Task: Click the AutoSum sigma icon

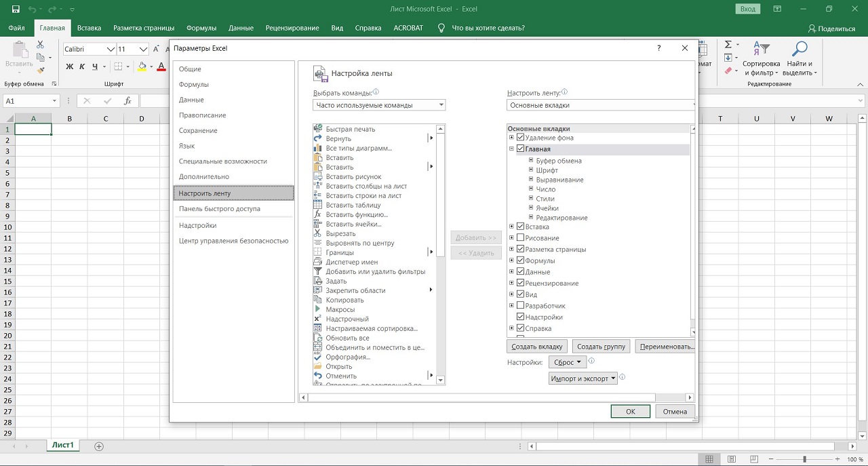Action: (728, 45)
